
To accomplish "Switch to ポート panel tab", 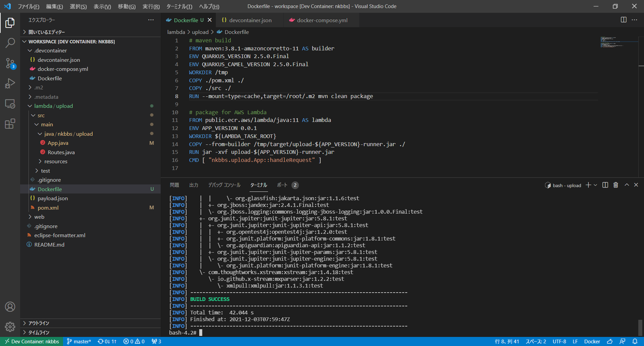I will (x=287, y=185).
